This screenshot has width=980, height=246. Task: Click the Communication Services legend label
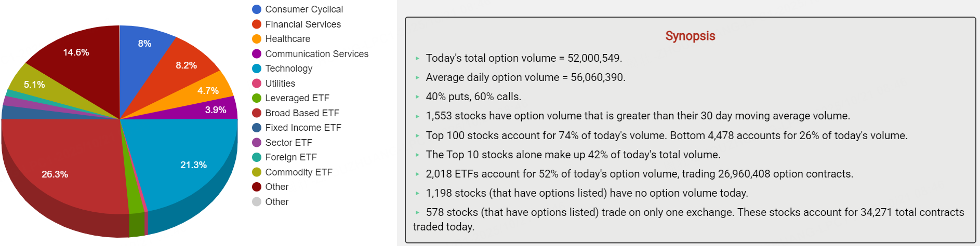(x=316, y=54)
